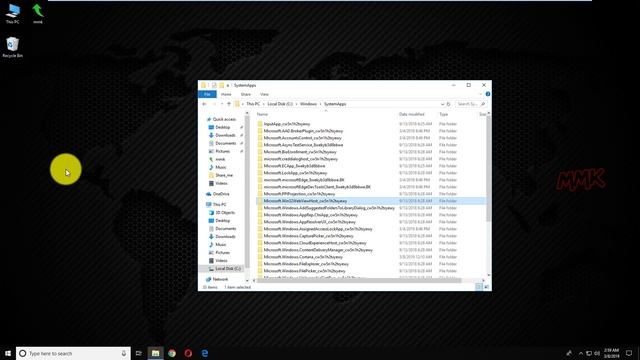Go back in File Explorer

204,104
